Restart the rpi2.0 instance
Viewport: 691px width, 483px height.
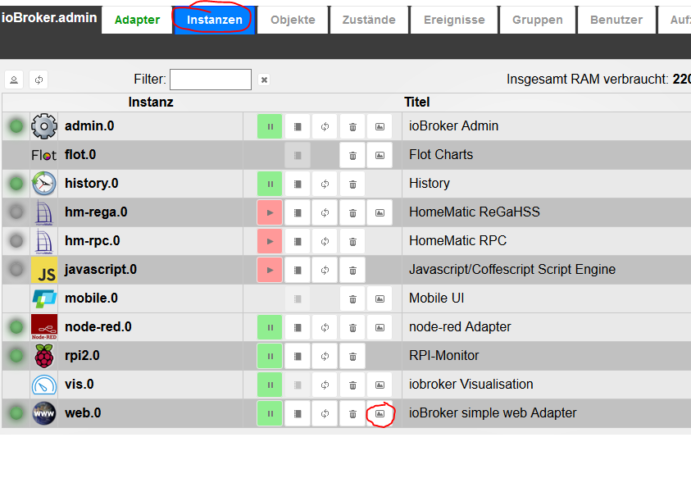pyautogui.click(x=325, y=356)
